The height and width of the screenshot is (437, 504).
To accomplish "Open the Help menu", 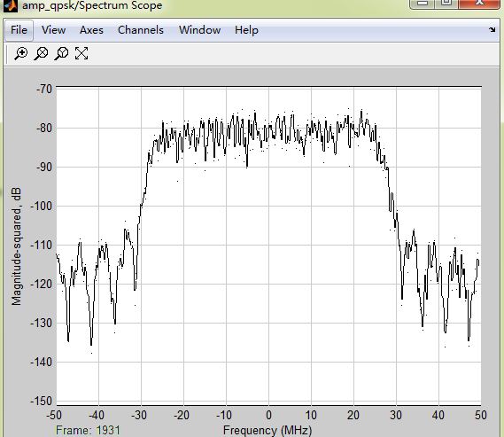I will coord(246,30).
